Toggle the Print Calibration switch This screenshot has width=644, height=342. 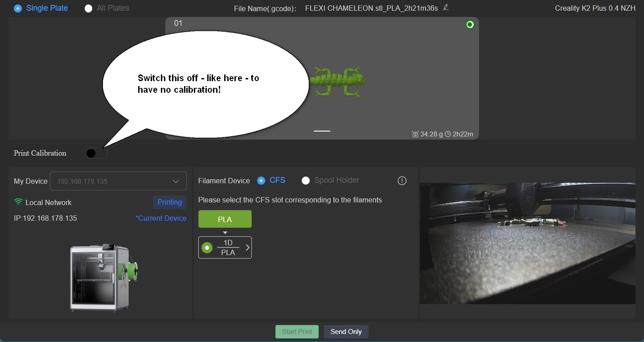point(97,153)
